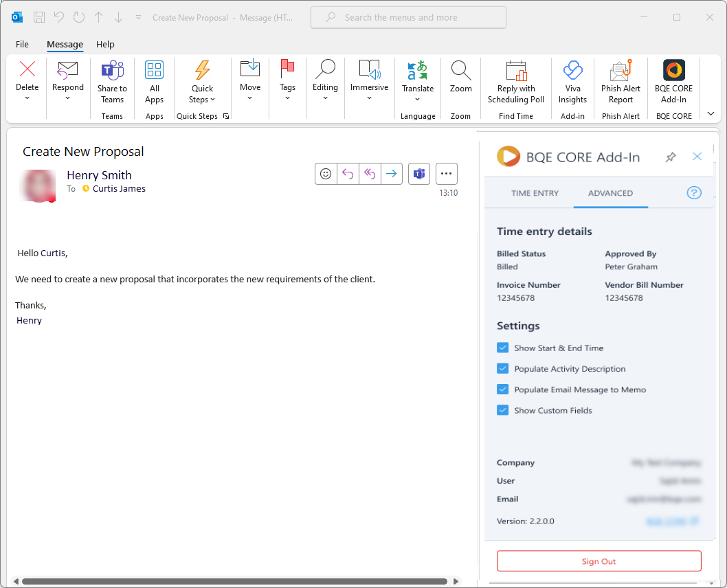Viewport: 727px width, 588px height.
Task: Click the scrollbar right arrow
Action: (456, 581)
